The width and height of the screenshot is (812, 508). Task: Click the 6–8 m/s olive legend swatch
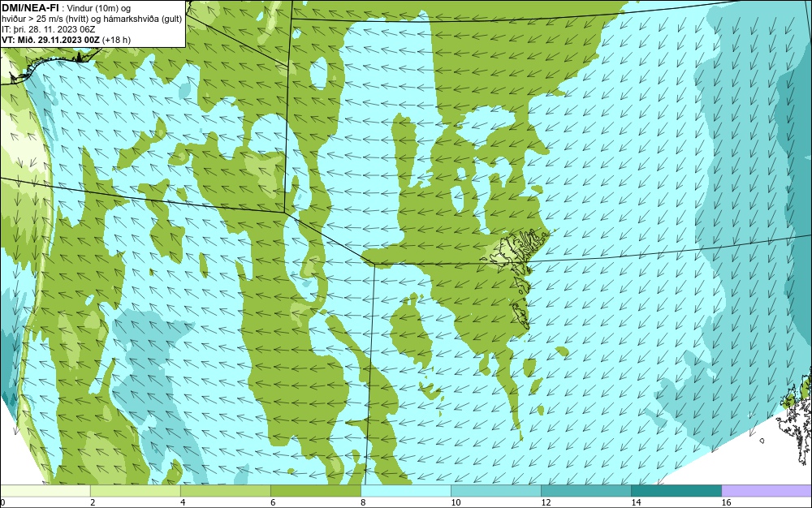coord(315,491)
